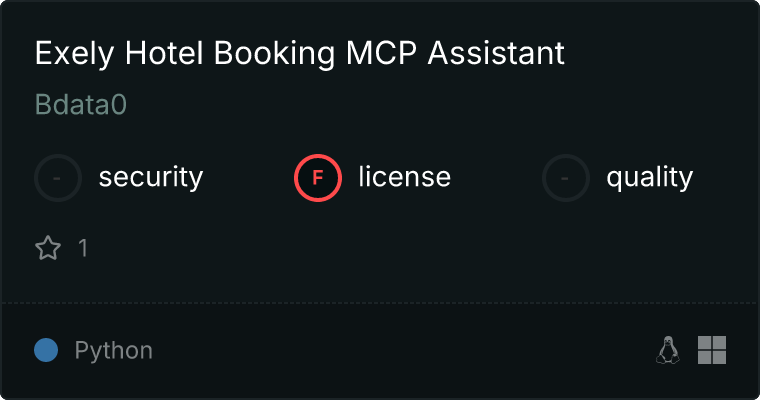Click the blue Python language dot
This screenshot has width=760, height=400.
coord(46,350)
